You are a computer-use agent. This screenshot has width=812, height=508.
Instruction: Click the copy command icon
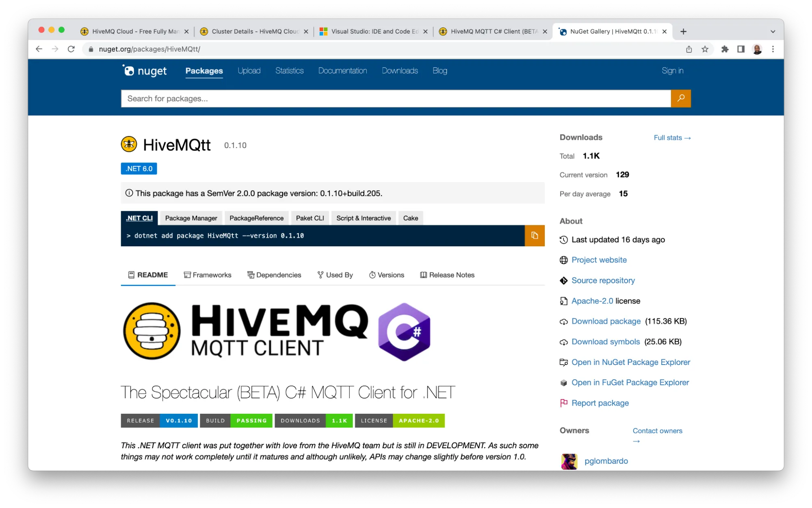tap(534, 235)
